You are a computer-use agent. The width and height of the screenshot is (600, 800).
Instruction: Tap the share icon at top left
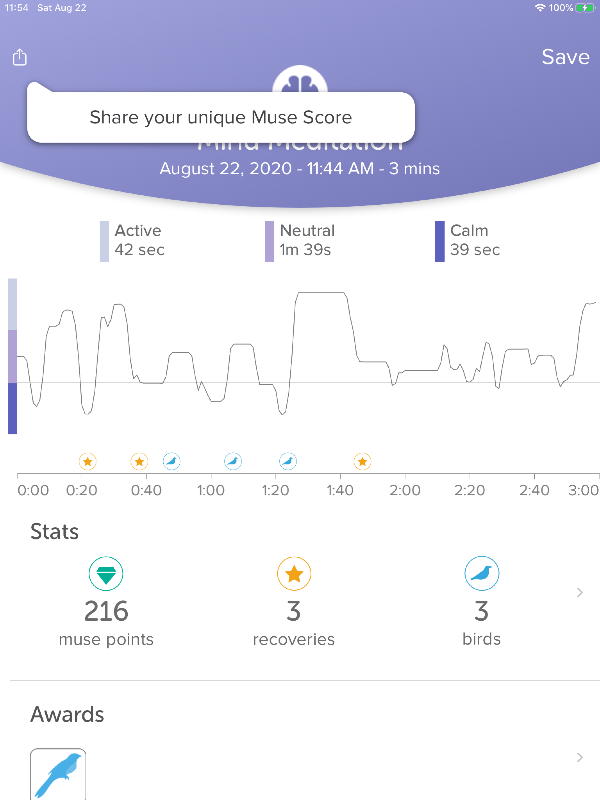click(x=20, y=58)
